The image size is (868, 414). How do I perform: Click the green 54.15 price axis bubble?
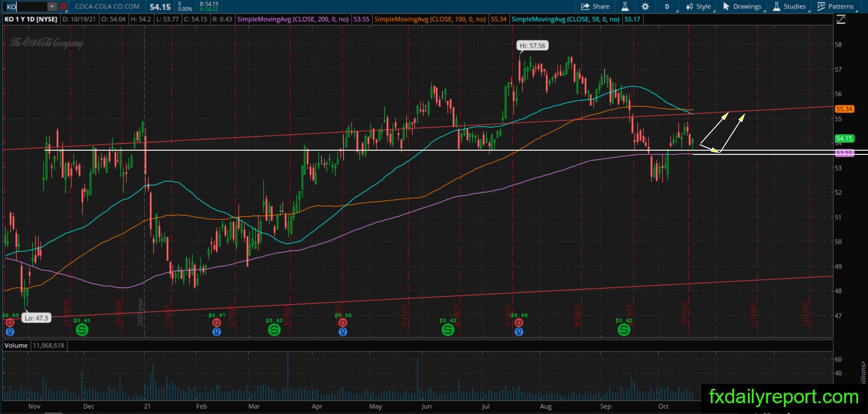coord(844,138)
